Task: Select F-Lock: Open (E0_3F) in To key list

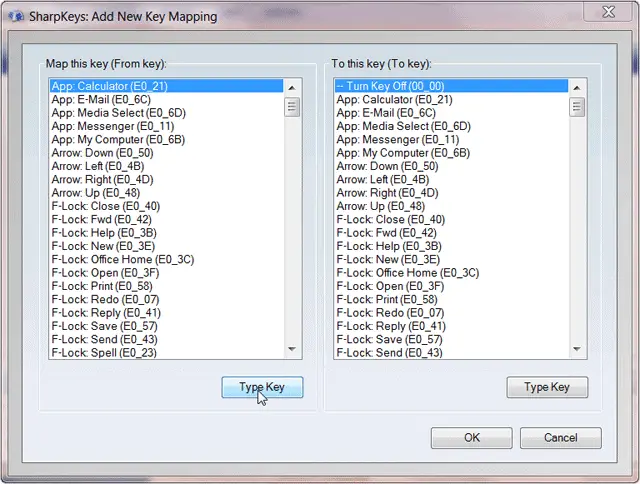Action: pyautogui.click(x=451, y=286)
